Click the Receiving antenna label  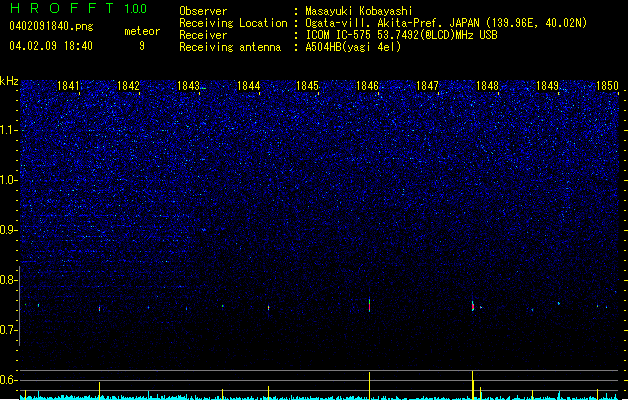tap(230, 47)
